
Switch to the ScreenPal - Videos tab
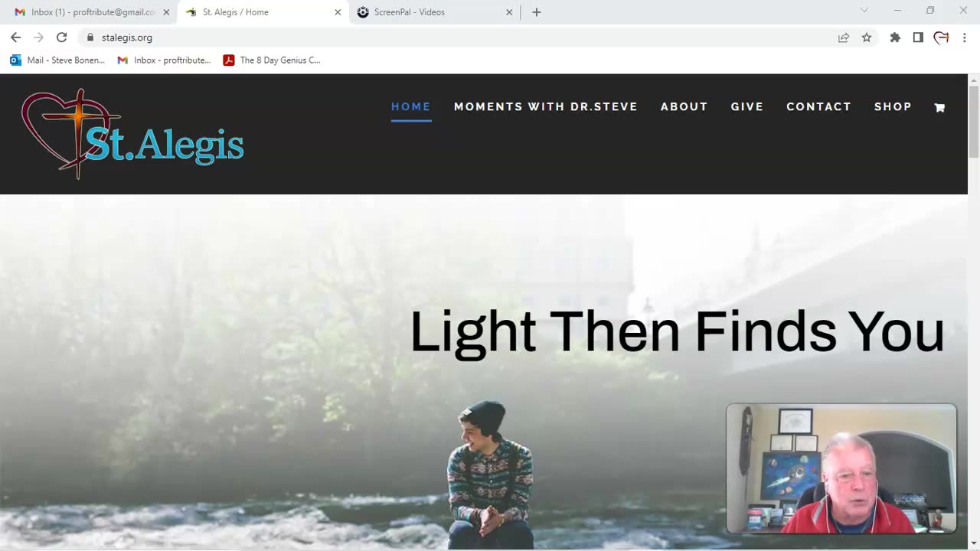point(433,12)
